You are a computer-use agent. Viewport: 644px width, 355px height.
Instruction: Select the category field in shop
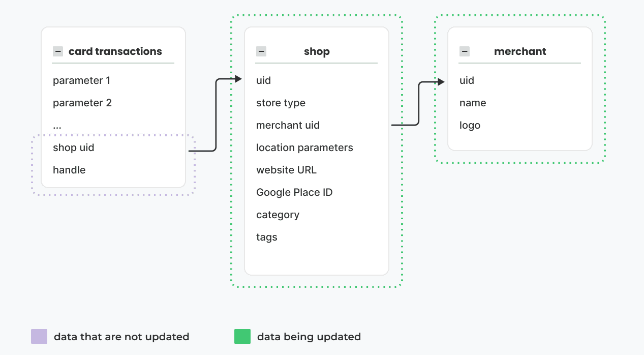278,215
